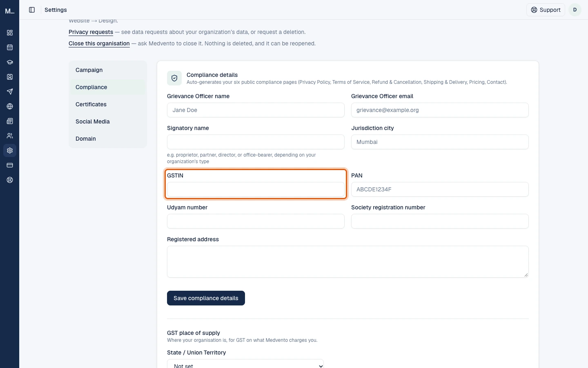Click into the Signatory name field
Image resolution: width=588 pixels, height=368 pixels.
click(256, 142)
